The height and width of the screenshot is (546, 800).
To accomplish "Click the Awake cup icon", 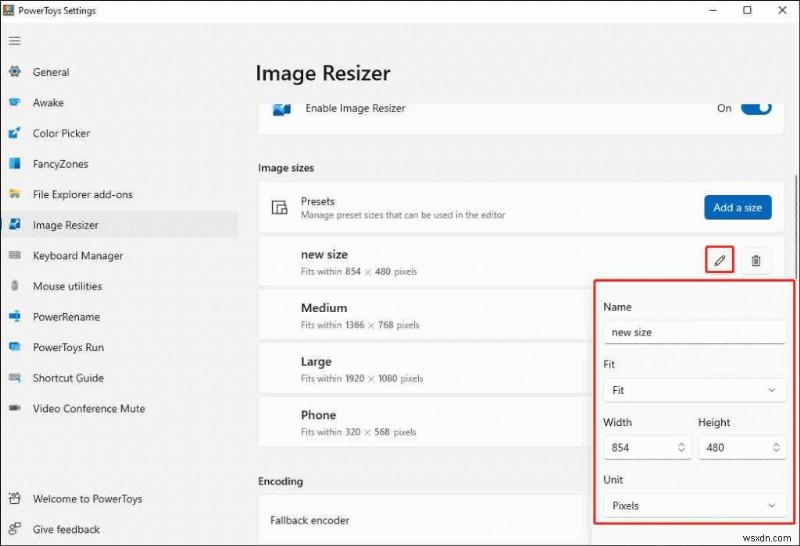I will [x=15, y=102].
